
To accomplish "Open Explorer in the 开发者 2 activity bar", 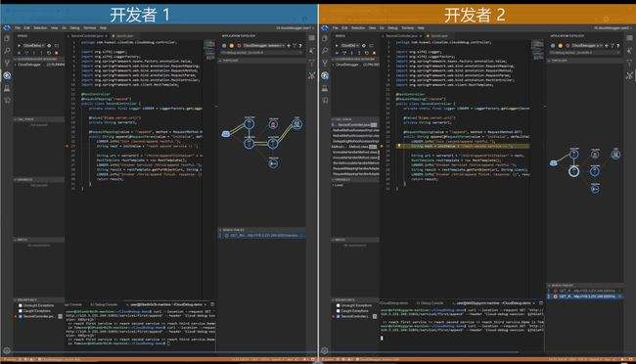I will pos(325,38).
